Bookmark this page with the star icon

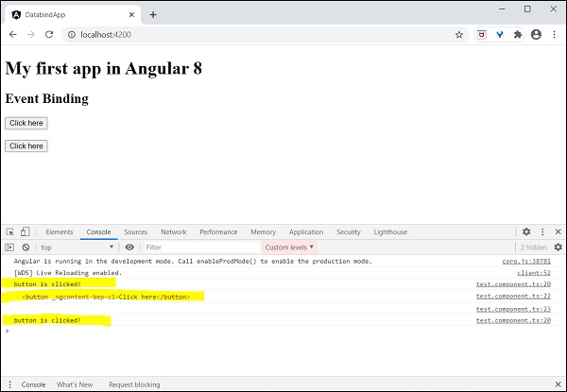[459, 35]
